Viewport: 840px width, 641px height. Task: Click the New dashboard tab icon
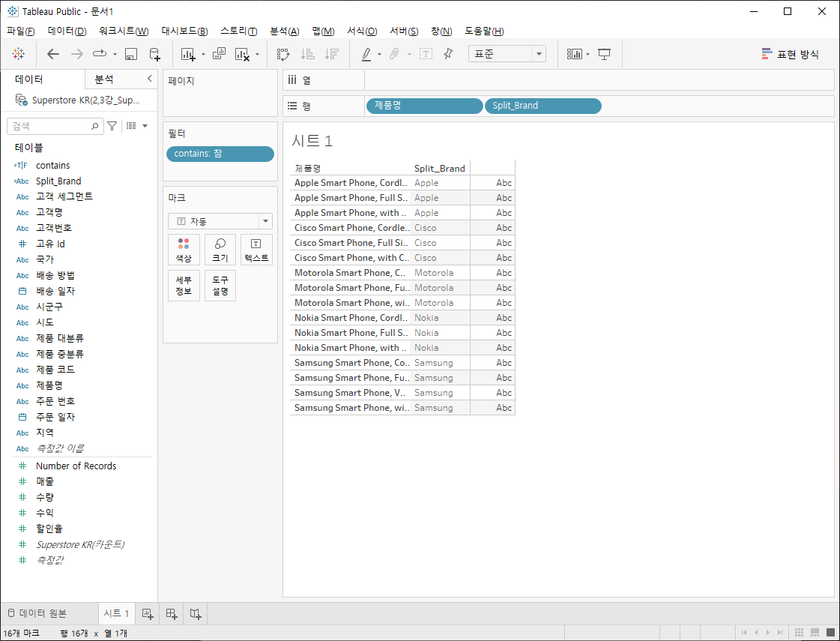[x=172, y=614]
